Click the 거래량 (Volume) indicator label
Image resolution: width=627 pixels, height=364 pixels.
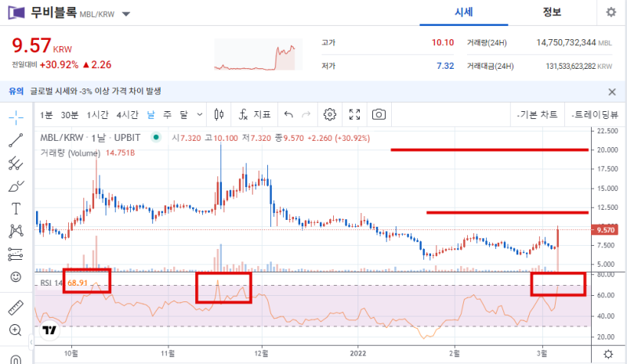point(71,153)
